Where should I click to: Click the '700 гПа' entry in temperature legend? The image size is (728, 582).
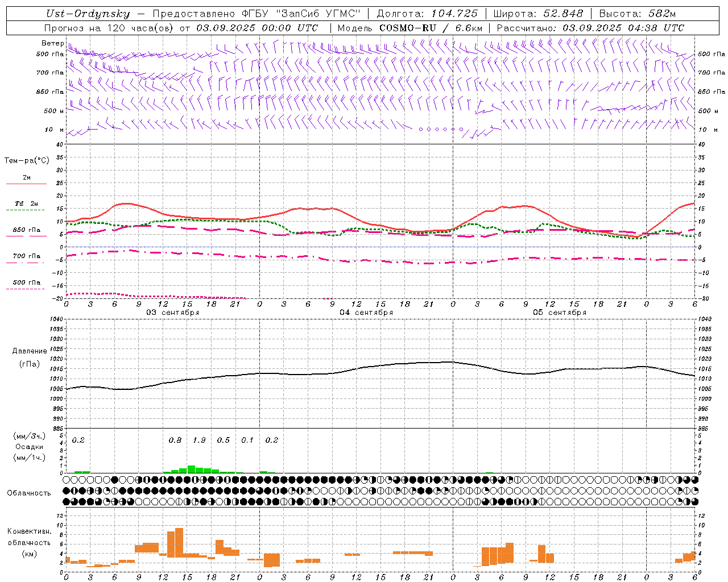pyautogui.click(x=27, y=256)
